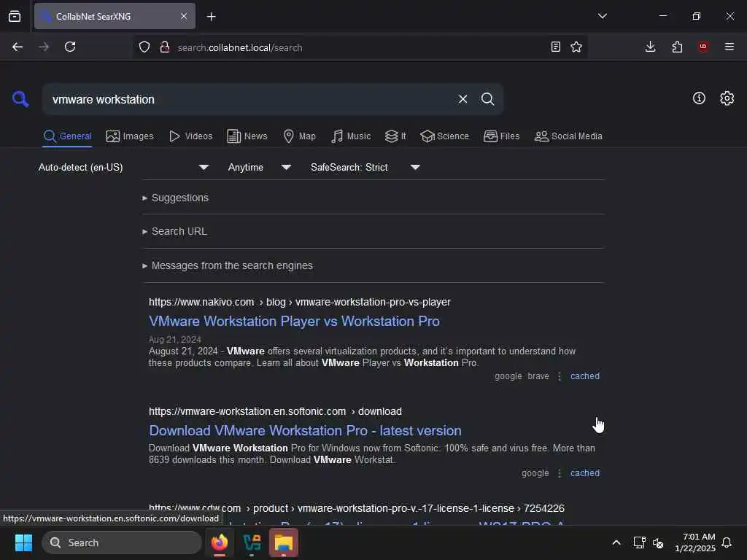The image size is (747, 560).
Task: Switch to the It category
Action: click(395, 136)
